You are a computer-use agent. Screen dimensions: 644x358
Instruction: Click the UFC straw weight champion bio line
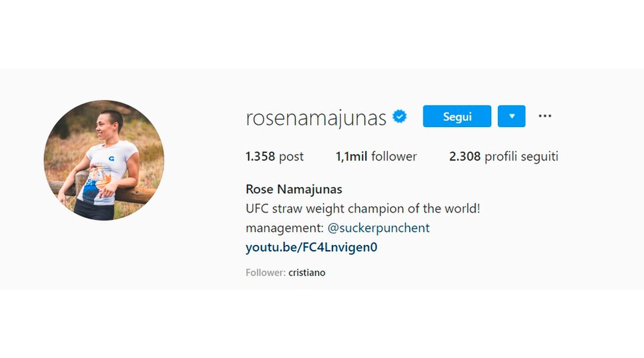coord(363,209)
